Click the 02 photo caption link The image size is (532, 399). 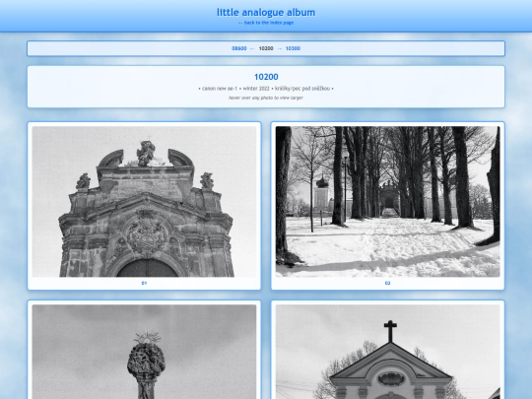point(388,283)
